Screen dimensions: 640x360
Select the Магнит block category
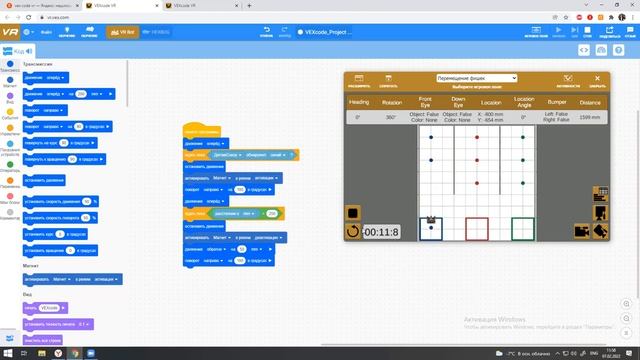pos(10,82)
